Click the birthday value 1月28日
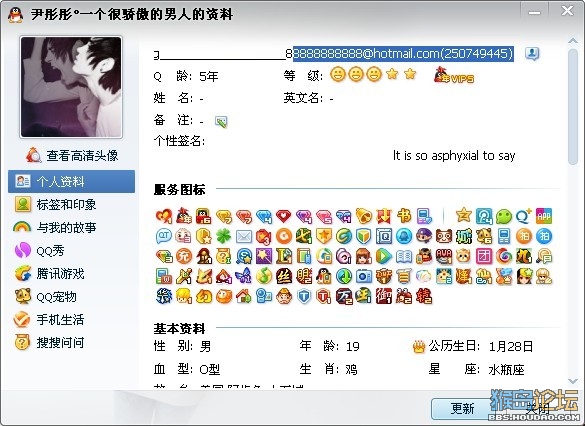Screen dimensions: 585x426 point(511,347)
